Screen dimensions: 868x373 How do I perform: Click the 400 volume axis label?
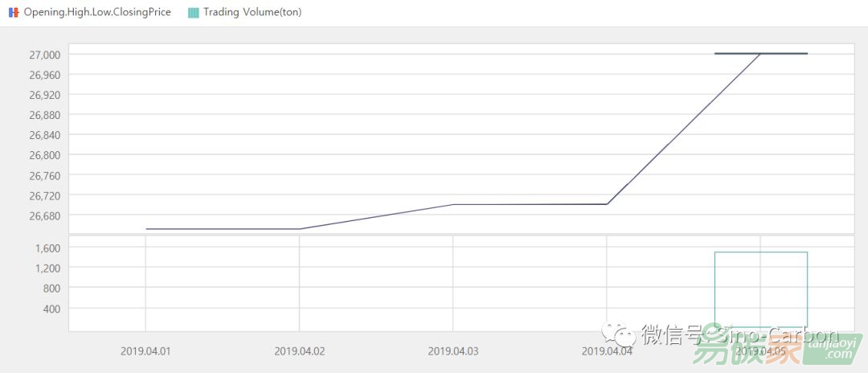pyautogui.click(x=52, y=309)
